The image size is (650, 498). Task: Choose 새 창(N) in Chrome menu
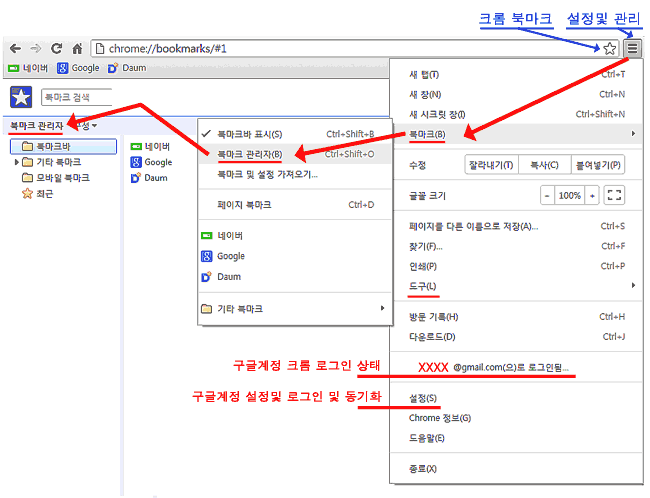click(517, 95)
